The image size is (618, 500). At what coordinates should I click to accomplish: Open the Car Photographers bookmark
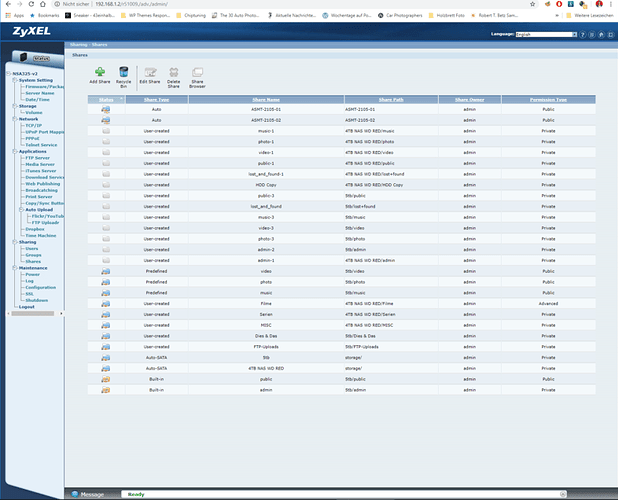point(400,15)
